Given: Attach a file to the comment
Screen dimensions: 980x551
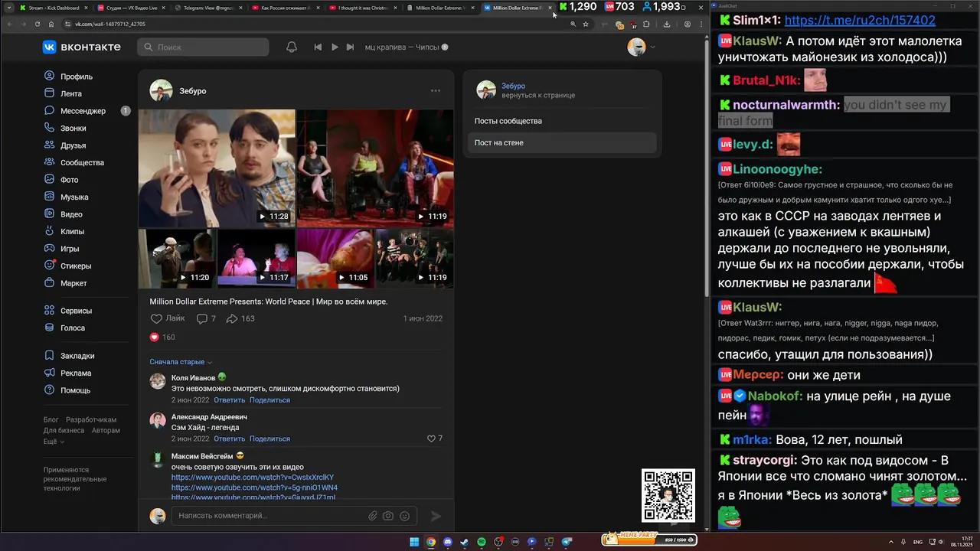Looking at the screenshot, I should point(373,516).
